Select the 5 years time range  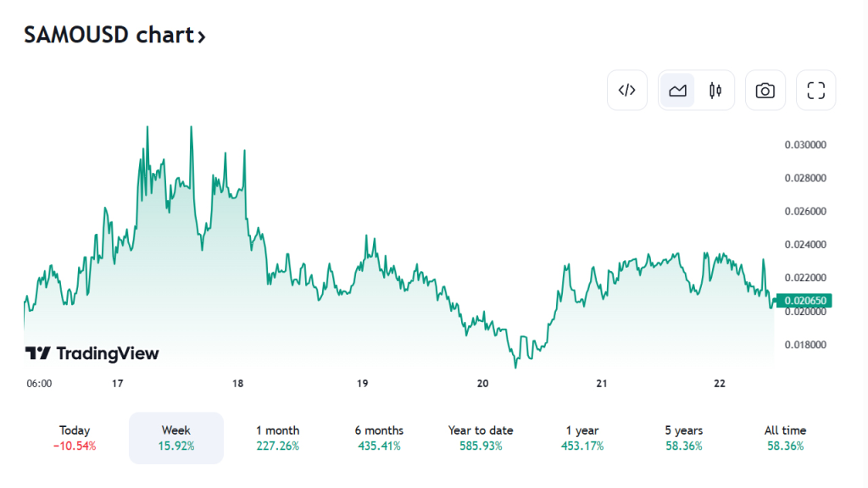click(684, 438)
